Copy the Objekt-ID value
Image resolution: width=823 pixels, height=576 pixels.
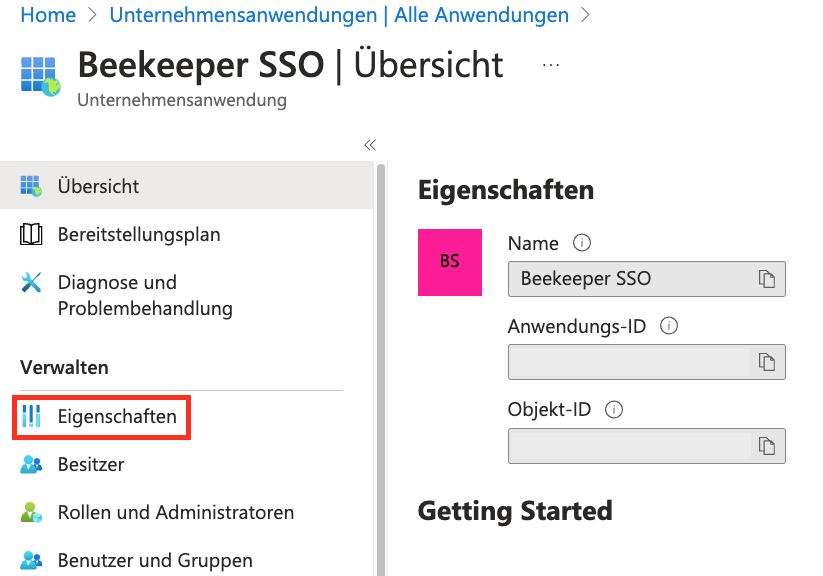click(x=767, y=446)
